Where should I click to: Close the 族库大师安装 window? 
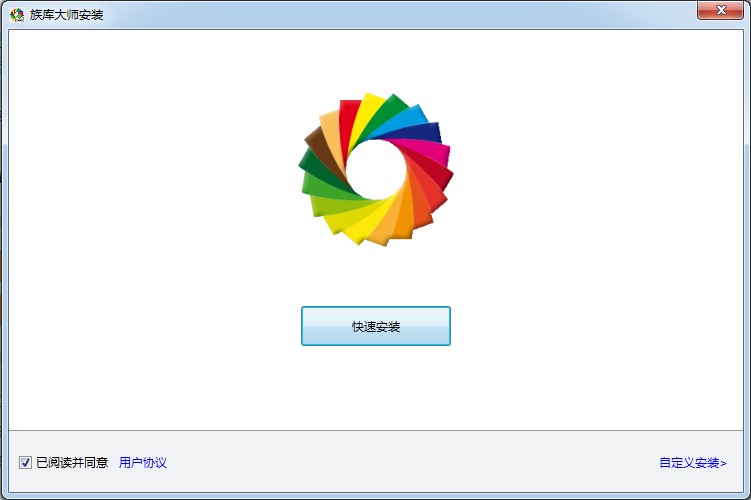[x=720, y=10]
